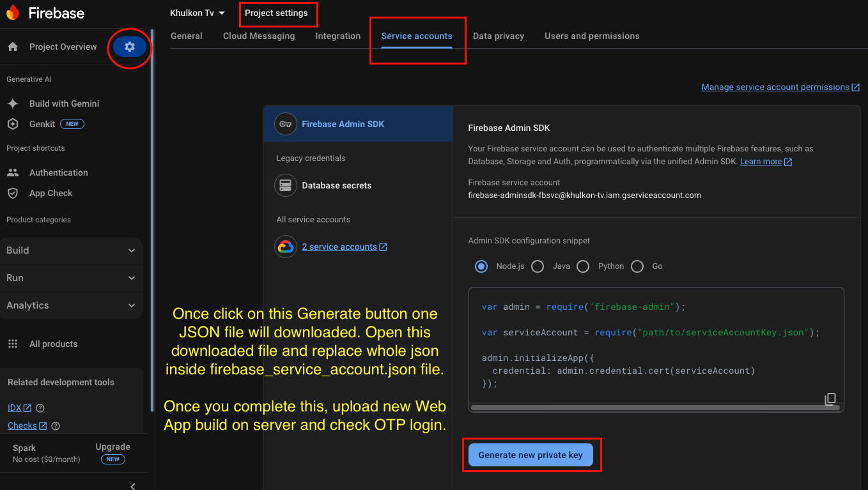
Task: Click the help icon next to Checks
Action: (x=56, y=426)
